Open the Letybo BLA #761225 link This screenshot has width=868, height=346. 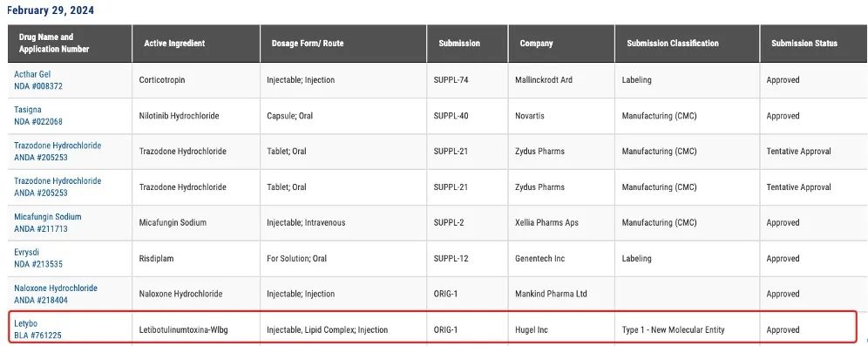tap(37, 329)
